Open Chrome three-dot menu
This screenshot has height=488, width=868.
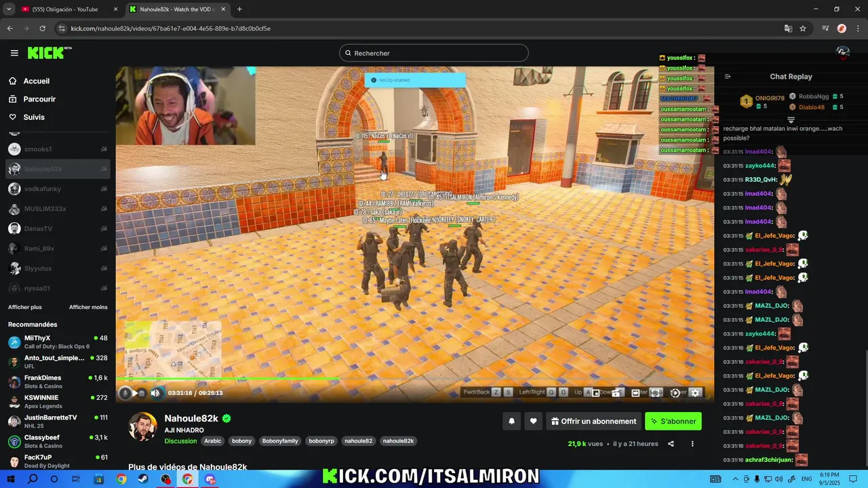(x=857, y=28)
